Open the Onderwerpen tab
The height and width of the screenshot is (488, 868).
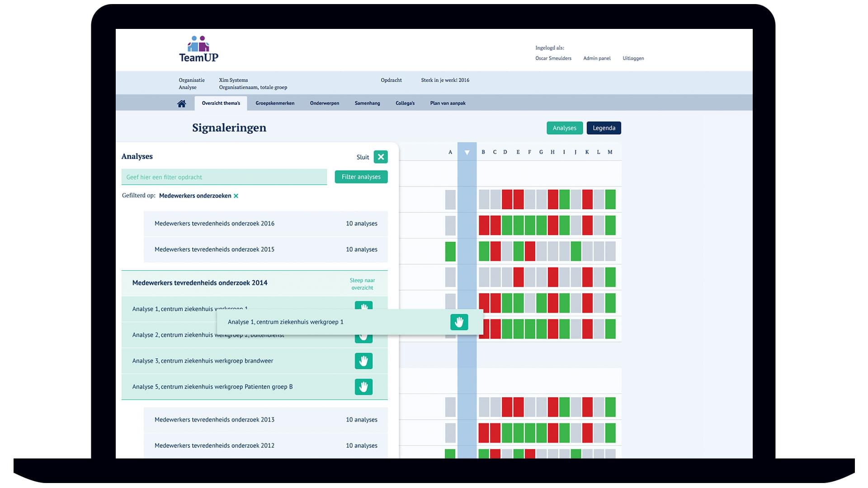tap(325, 103)
